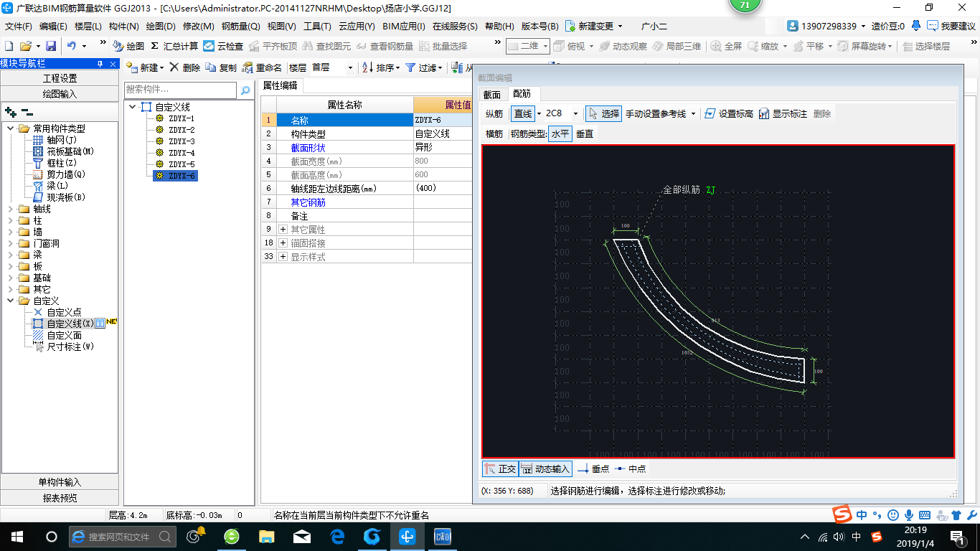Viewport: 980px width, 551px height.
Task: Click 全屏 full screen tool
Action: pos(726,46)
